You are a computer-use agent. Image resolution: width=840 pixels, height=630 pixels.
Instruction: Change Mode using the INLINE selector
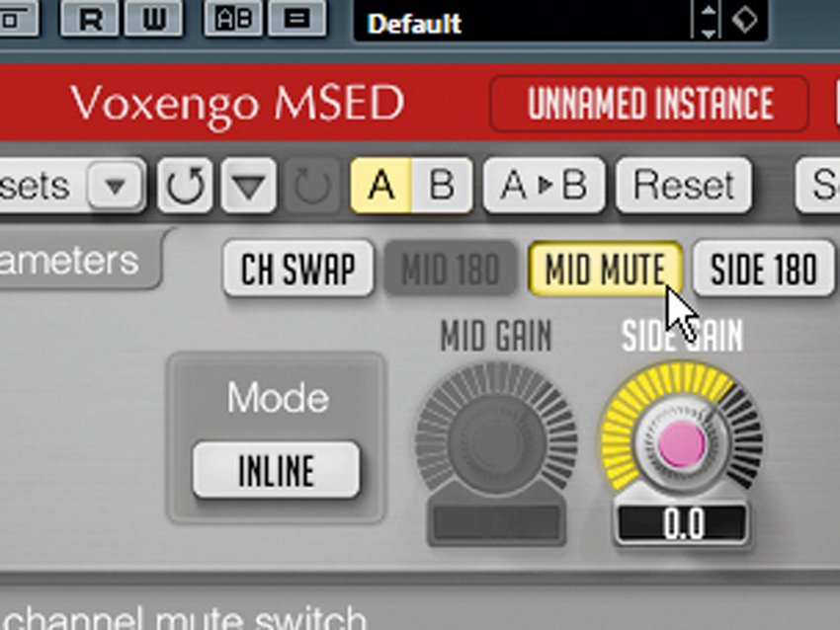276,470
